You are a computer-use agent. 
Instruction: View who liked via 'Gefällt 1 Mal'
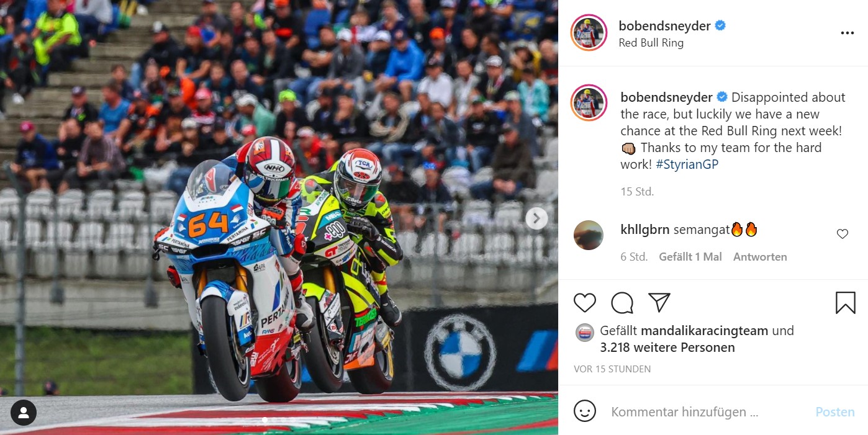click(x=690, y=257)
